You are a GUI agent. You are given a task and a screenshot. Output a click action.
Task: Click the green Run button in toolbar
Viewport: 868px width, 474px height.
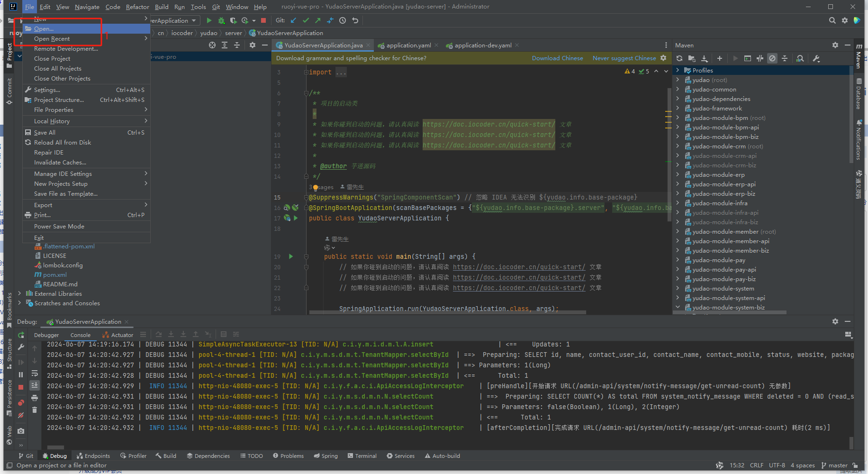pyautogui.click(x=209, y=20)
